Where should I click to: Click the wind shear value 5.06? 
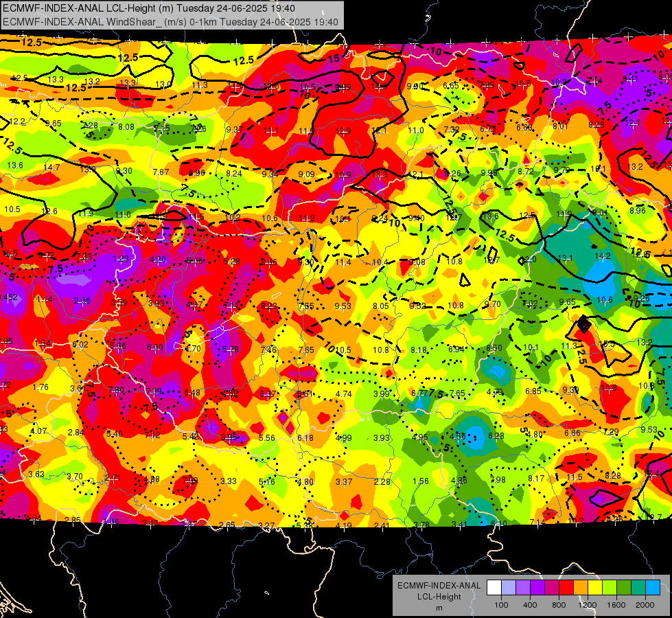pyautogui.click(x=194, y=260)
